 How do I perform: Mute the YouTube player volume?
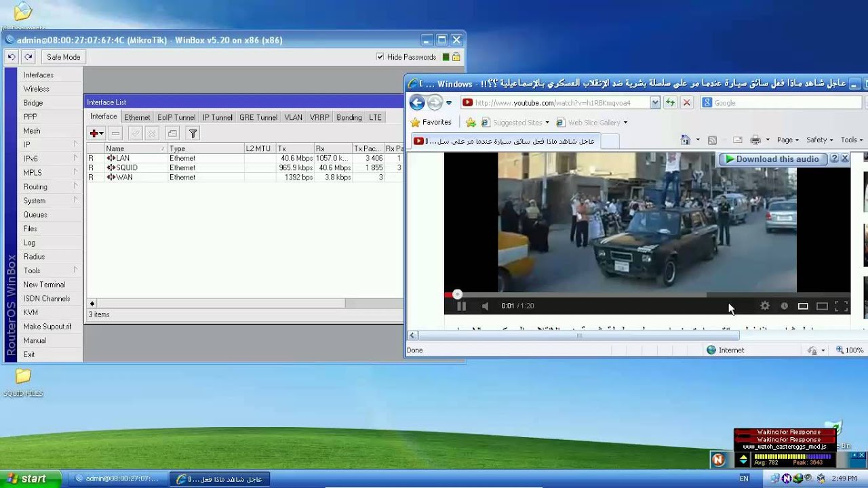pyautogui.click(x=485, y=306)
